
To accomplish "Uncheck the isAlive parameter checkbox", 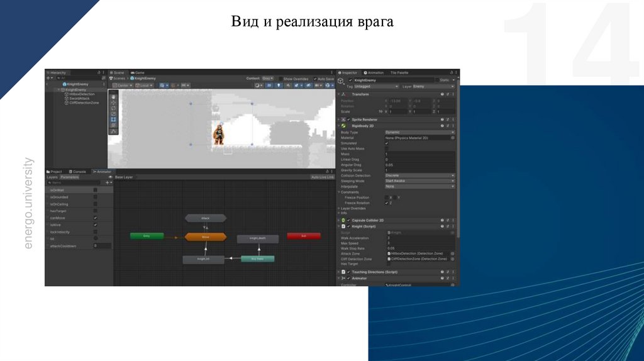I will tap(96, 225).
